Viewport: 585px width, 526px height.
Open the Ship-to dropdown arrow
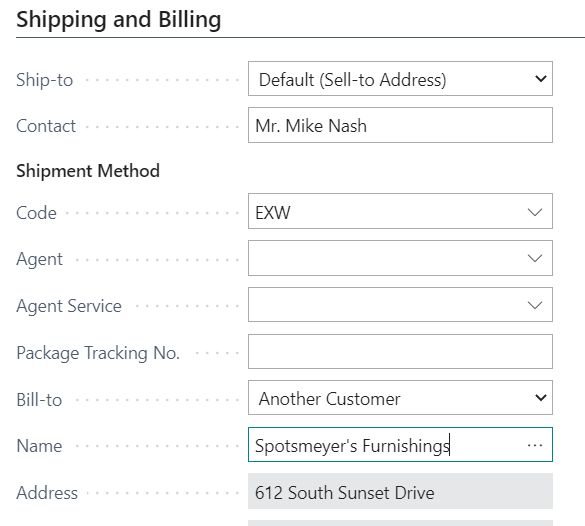click(x=540, y=79)
